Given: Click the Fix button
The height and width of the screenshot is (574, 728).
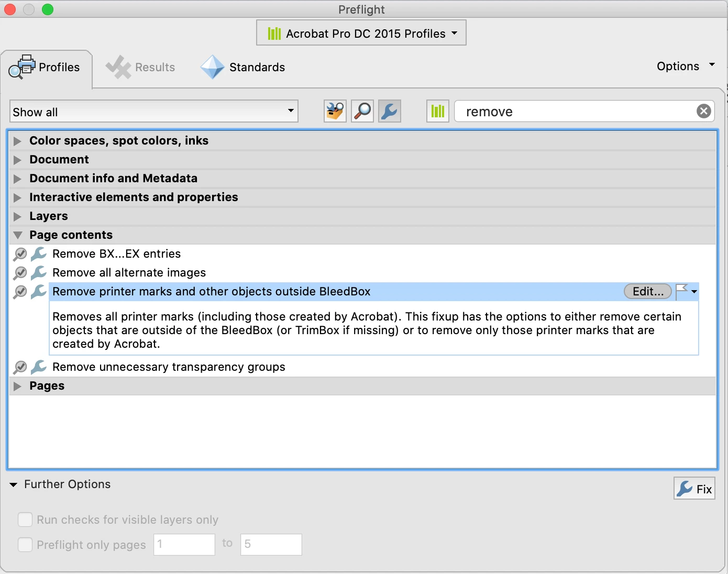Looking at the screenshot, I should (694, 489).
